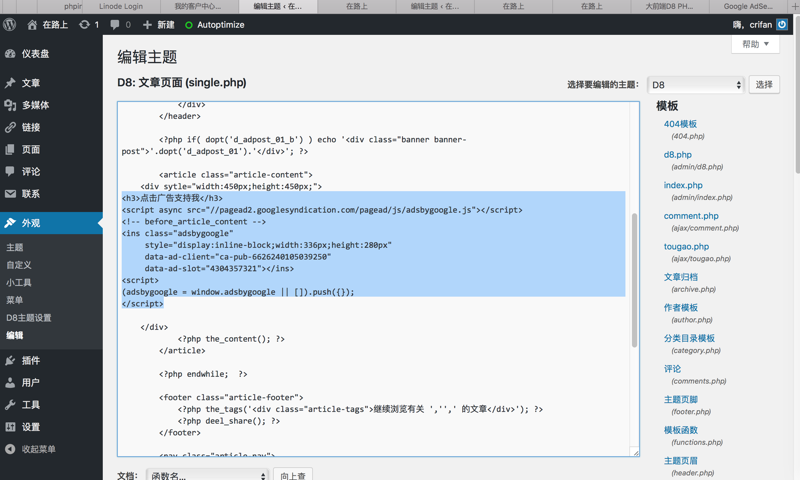Open 自定义 submenu item
Screen dimensions: 800x480
click(19, 265)
